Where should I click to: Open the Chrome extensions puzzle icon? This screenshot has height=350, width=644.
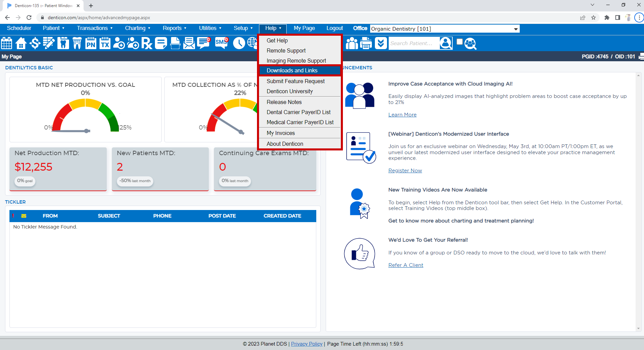point(607,17)
